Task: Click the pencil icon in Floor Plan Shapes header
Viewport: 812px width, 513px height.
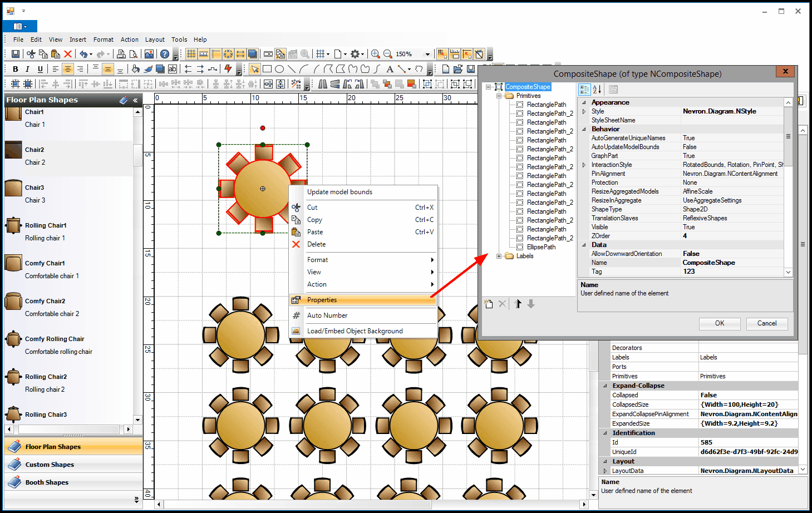Action: [x=124, y=100]
